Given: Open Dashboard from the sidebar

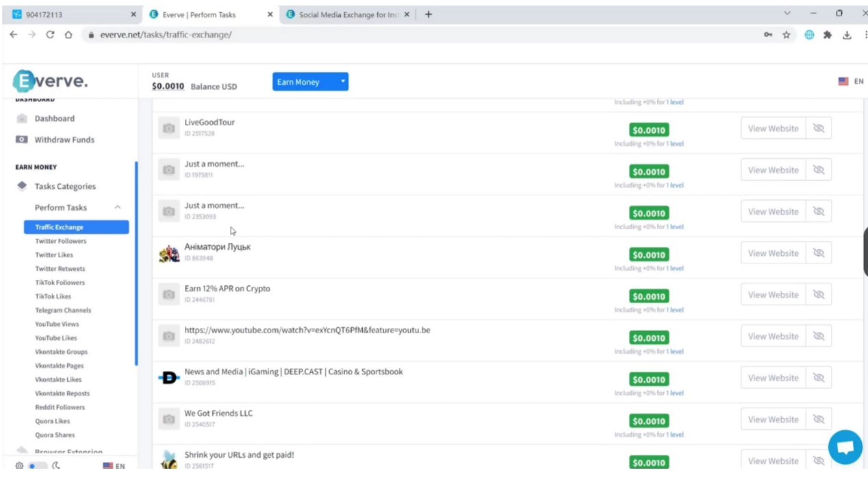Looking at the screenshot, I should [x=54, y=118].
